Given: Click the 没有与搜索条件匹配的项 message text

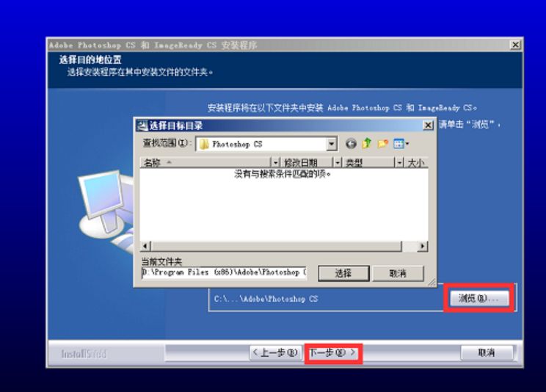Looking at the screenshot, I should click(283, 173).
